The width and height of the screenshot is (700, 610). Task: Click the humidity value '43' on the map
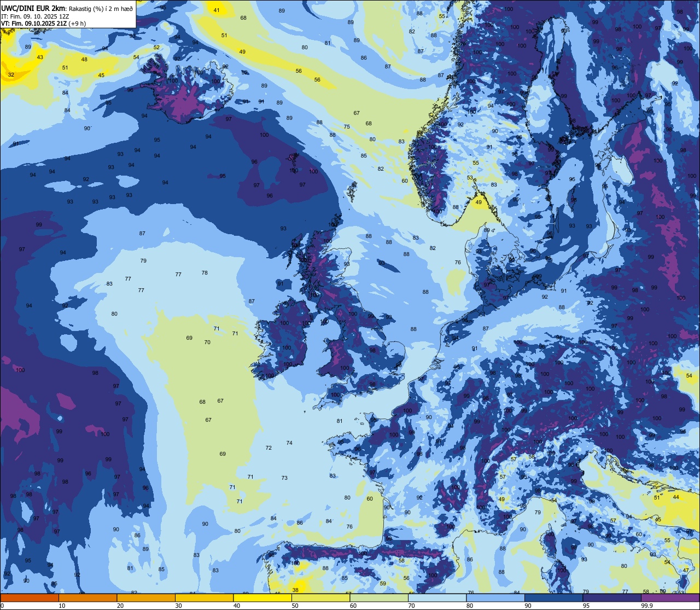tap(40, 57)
